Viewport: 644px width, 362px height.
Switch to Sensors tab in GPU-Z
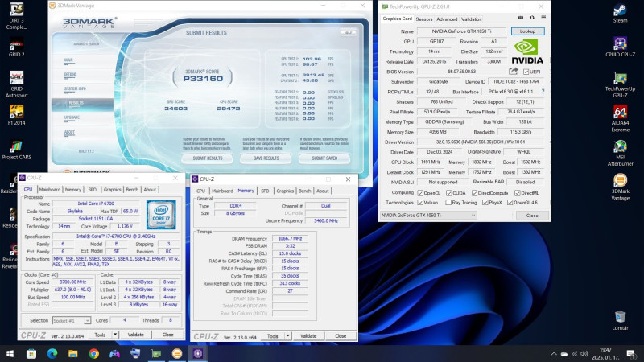click(x=424, y=19)
